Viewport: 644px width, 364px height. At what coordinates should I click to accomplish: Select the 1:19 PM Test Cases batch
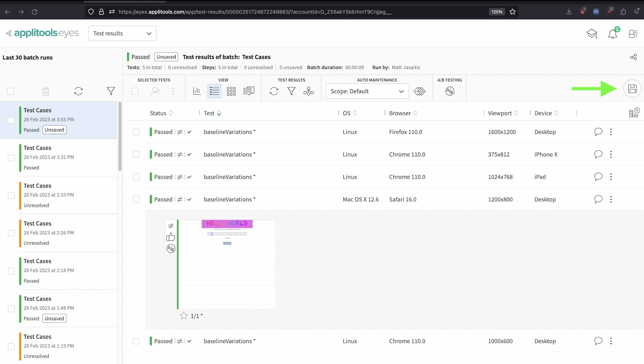coord(58,346)
